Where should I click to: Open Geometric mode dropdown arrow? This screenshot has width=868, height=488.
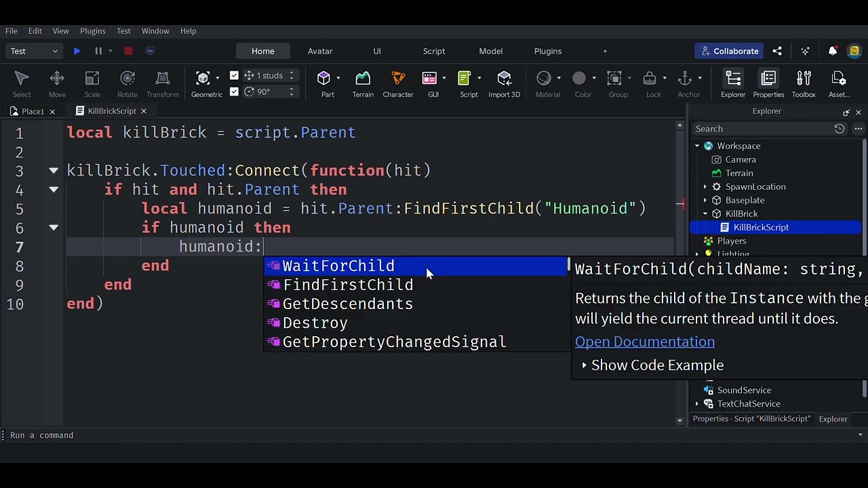click(x=217, y=78)
